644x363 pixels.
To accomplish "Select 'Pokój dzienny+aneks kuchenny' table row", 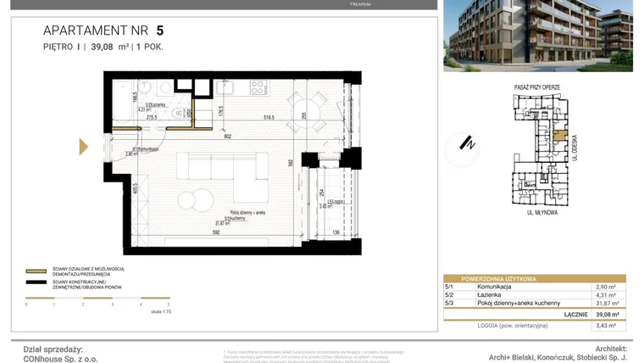I will (519, 304).
